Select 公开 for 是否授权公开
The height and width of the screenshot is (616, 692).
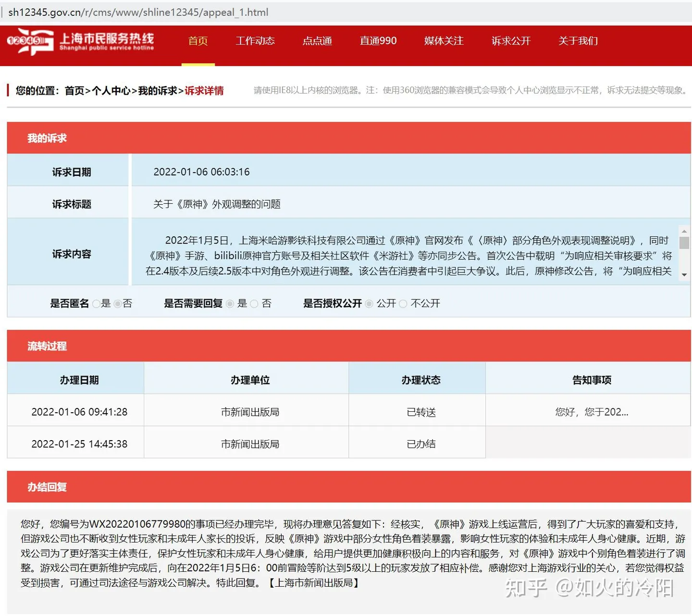pyautogui.click(x=369, y=304)
